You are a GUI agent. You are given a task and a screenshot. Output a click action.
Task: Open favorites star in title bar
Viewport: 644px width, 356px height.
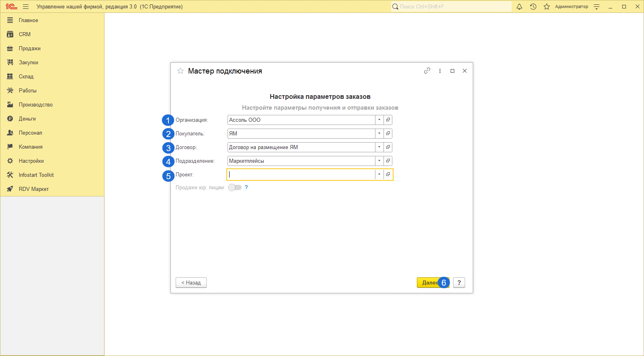pyautogui.click(x=547, y=6)
